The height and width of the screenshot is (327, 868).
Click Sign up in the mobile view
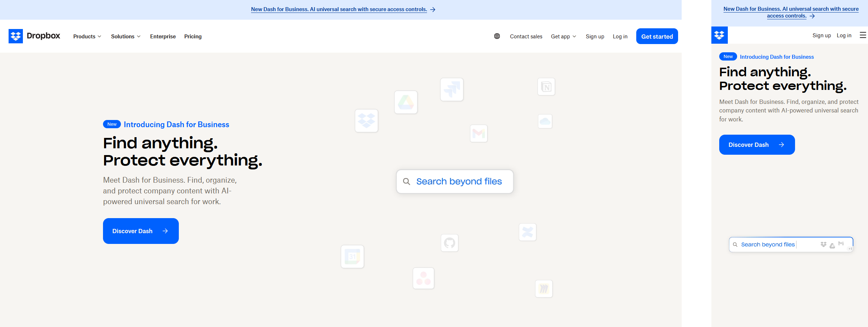[x=822, y=35]
